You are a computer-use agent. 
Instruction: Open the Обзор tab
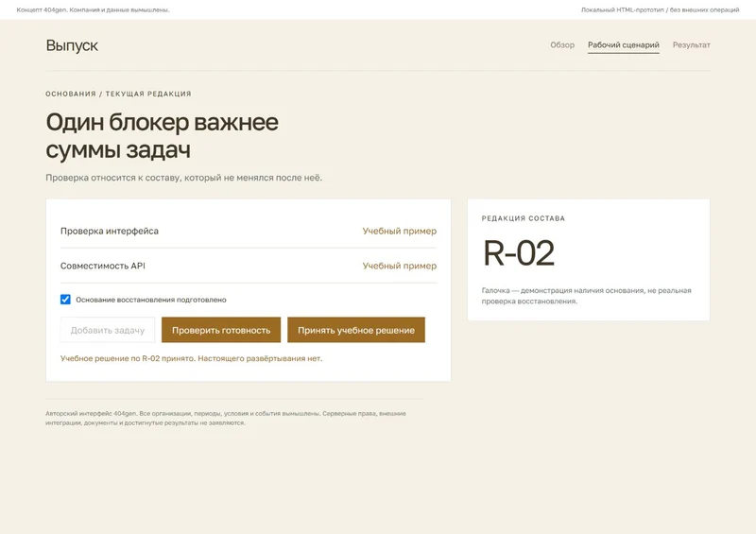point(562,44)
